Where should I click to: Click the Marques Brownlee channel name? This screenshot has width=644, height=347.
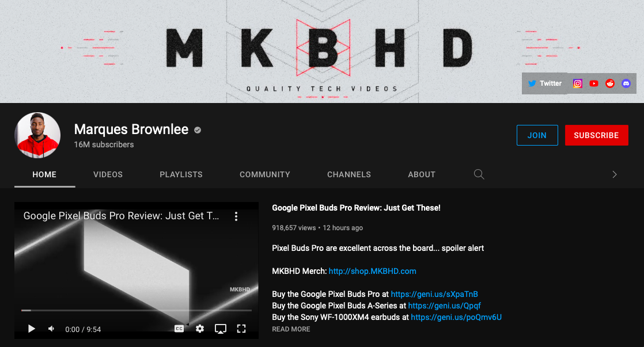[131, 129]
